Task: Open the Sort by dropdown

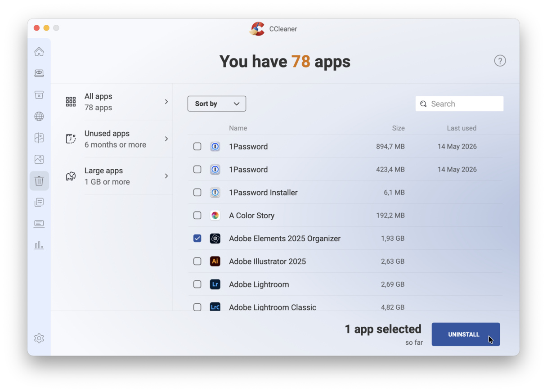Action: (x=217, y=104)
